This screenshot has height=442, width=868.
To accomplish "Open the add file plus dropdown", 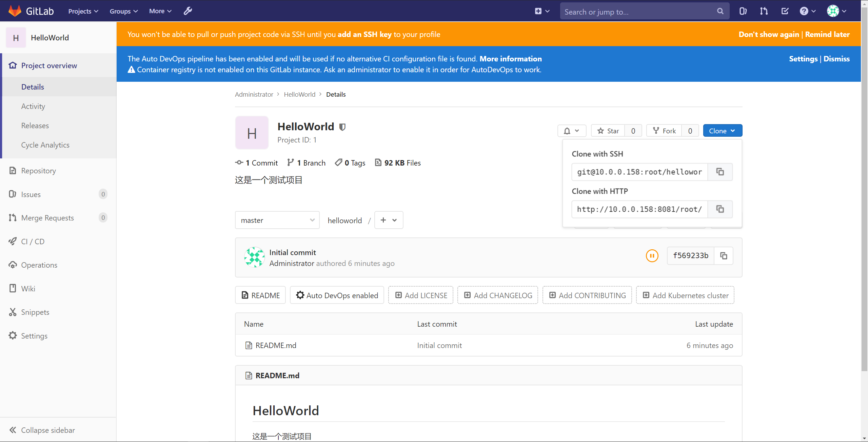I will pos(389,220).
